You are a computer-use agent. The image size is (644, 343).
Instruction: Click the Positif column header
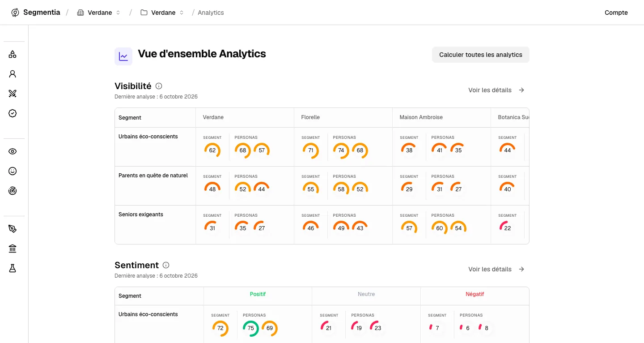pyautogui.click(x=258, y=294)
